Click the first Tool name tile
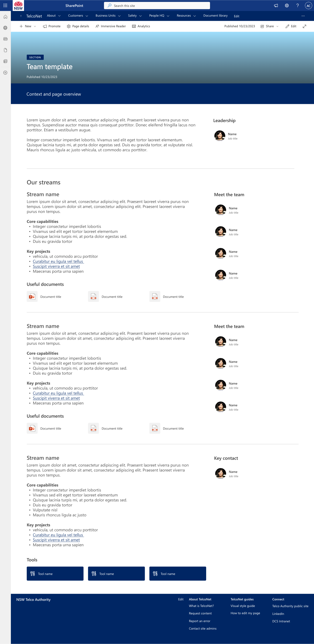Image resolution: width=314 pixels, height=644 pixels. click(x=55, y=574)
